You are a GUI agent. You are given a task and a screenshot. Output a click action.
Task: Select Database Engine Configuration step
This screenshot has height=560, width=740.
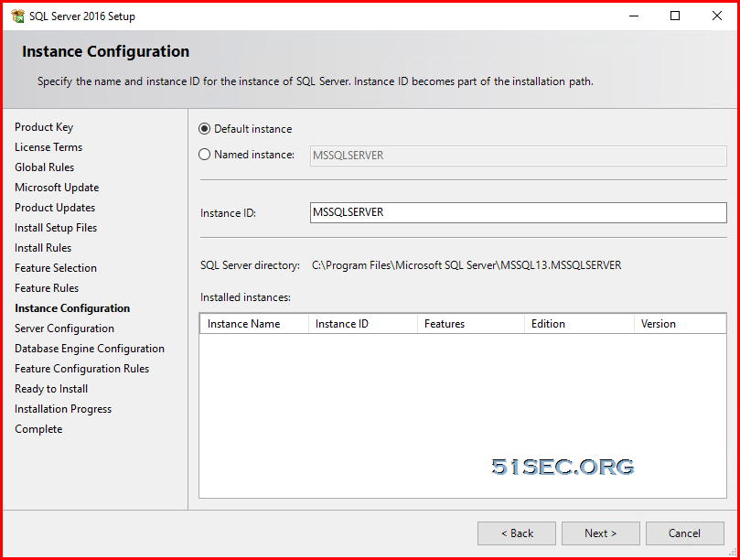[90, 349]
